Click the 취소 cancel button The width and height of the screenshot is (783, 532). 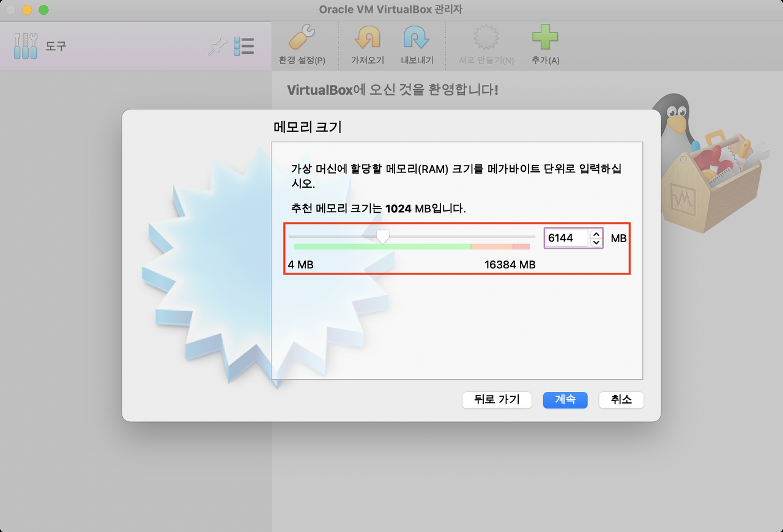click(622, 400)
